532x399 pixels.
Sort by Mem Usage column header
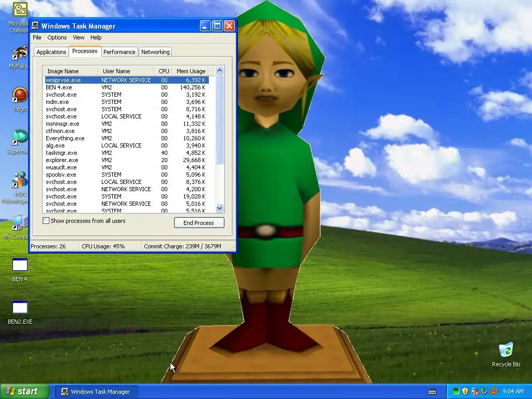click(x=191, y=71)
